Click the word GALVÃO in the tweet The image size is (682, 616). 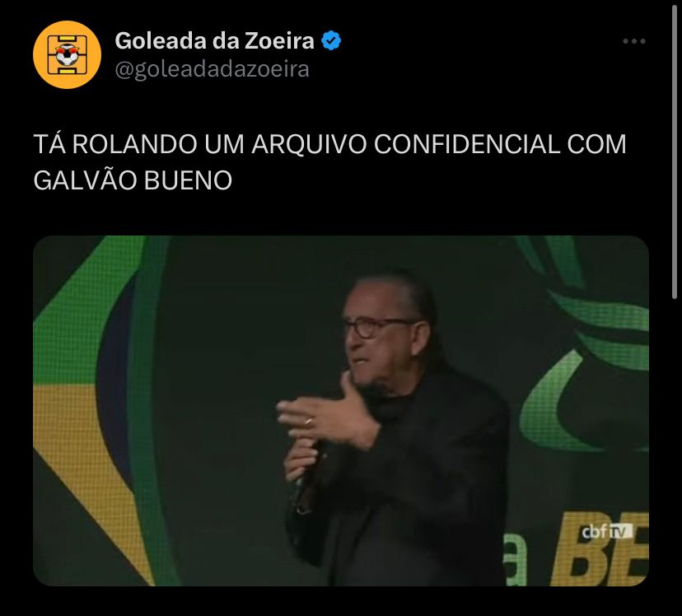click(x=85, y=180)
